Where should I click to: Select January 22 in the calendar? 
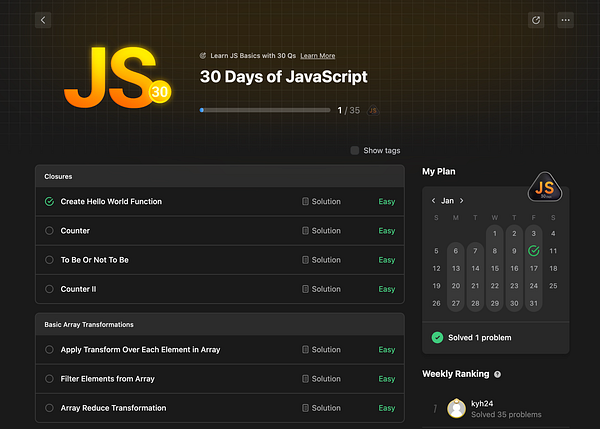495,285
